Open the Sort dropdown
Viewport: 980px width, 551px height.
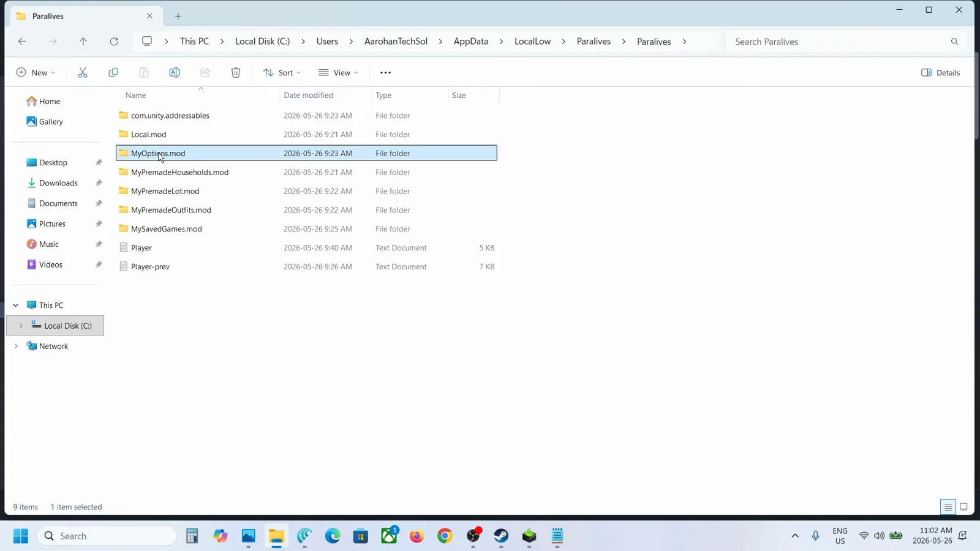282,73
